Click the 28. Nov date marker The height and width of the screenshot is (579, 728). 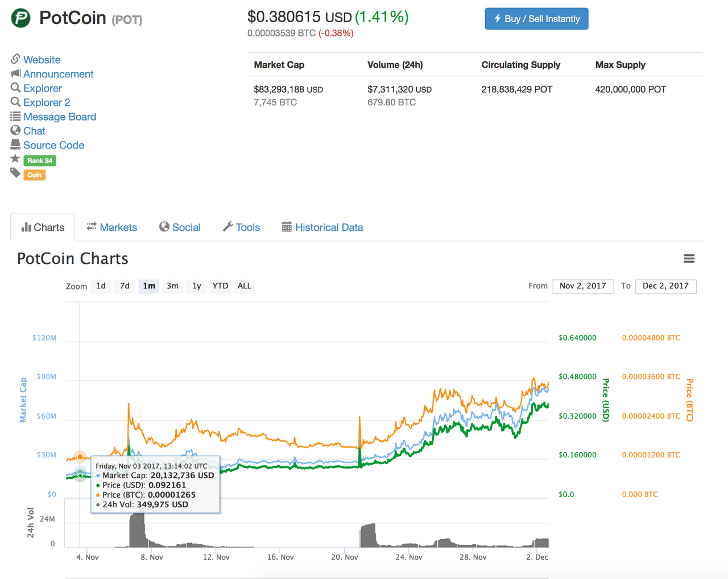click(x=473, y=557)
